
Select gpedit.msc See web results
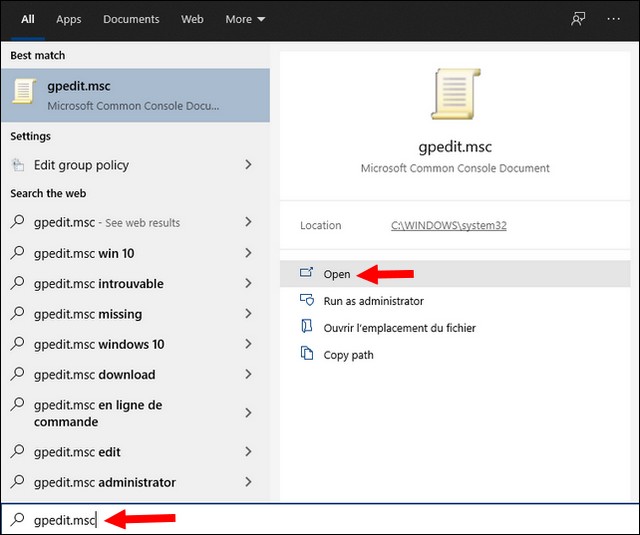point(136,222)
